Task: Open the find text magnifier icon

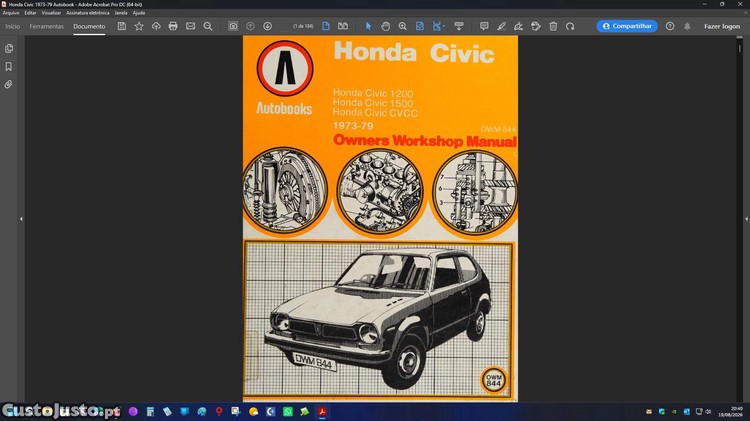Action: tap(208, 26)
